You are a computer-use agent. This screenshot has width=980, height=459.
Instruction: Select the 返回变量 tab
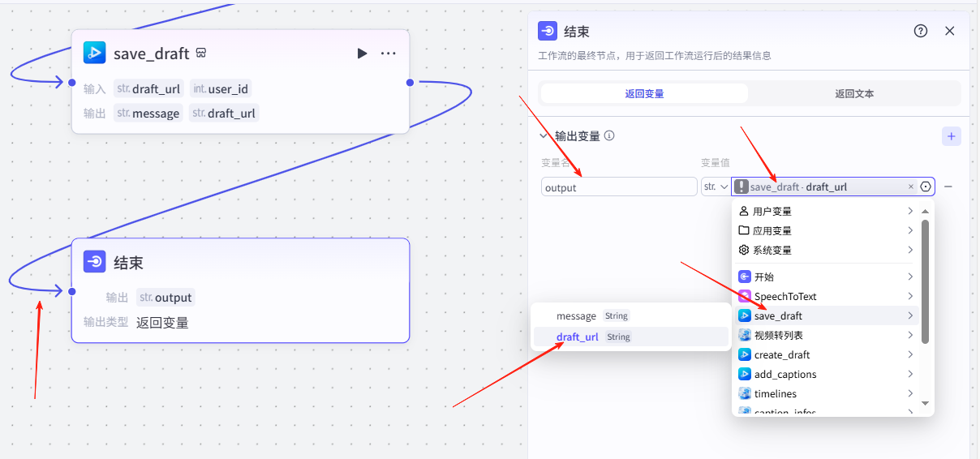point(644,93)
